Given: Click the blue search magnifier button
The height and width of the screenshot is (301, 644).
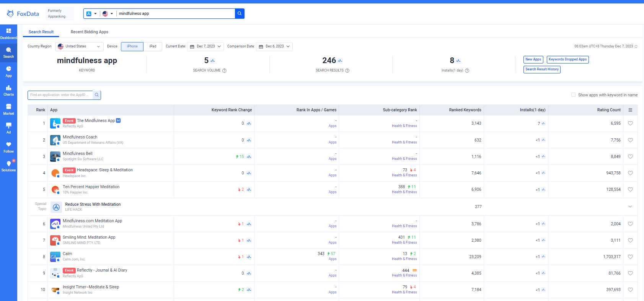Looking at the screenshot, I should click(x=240, y=13).
